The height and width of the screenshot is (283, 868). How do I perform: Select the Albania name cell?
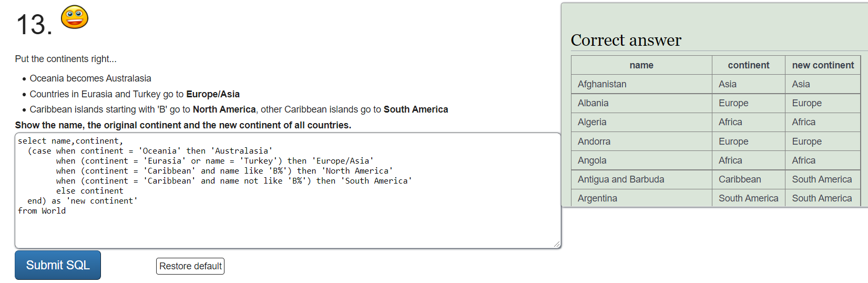coord(641,103)
